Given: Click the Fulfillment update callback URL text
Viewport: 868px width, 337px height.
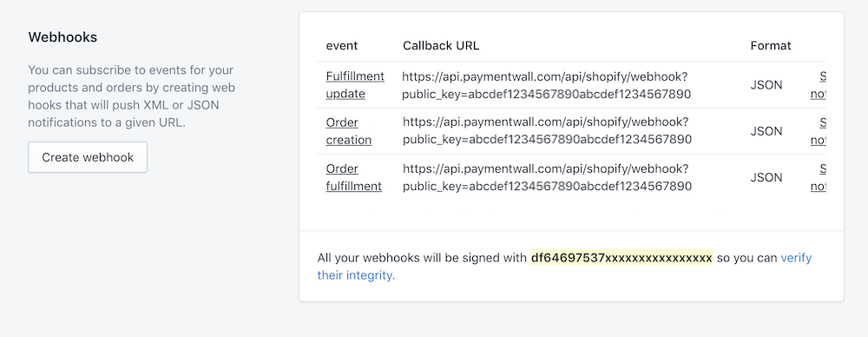Looking at the screenshot, I should tap(546, 85).
